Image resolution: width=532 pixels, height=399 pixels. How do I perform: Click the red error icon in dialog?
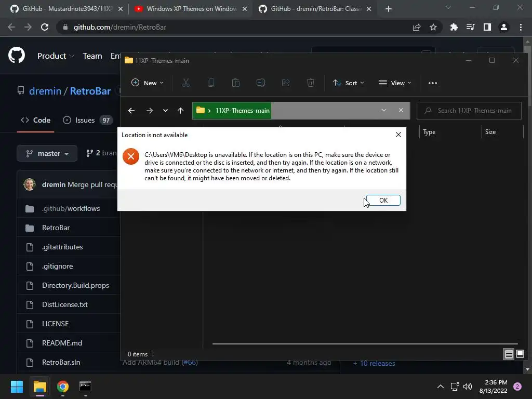pos(131,156)
